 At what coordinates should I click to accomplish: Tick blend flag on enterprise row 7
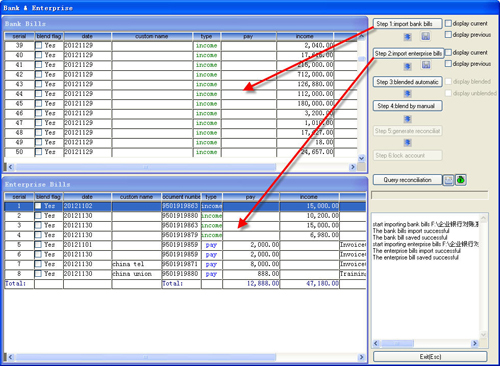click(39, 264)
